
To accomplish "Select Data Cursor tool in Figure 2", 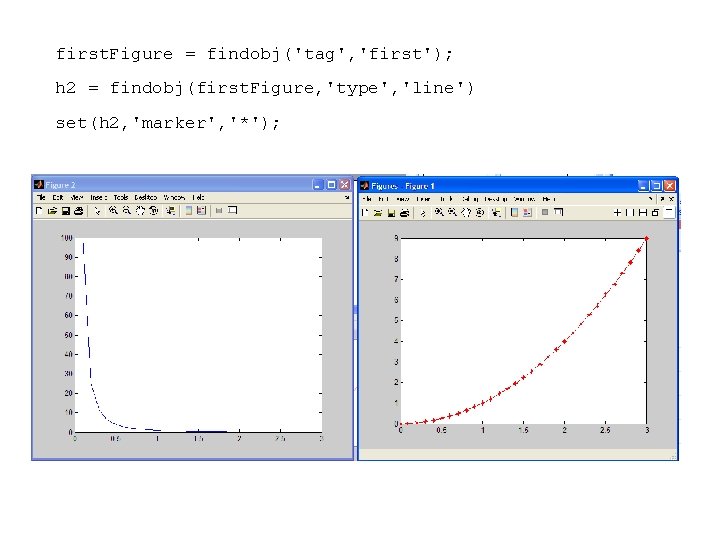I will point(170,210).
